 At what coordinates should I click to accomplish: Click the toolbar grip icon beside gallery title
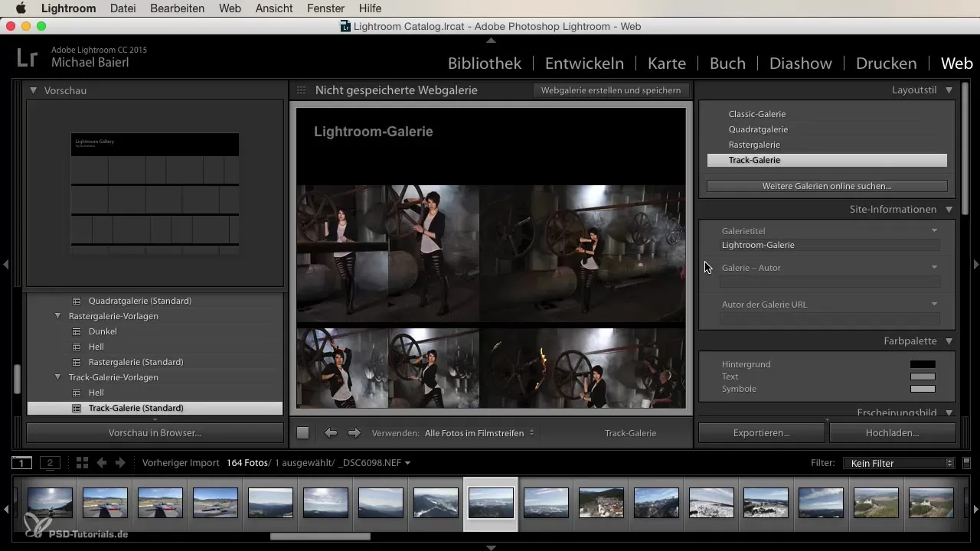coord(302,90)
